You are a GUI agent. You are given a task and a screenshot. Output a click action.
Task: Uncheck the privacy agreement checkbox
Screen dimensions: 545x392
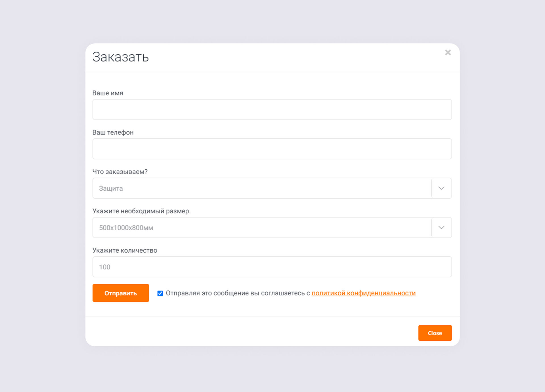(x=160, y=293)
